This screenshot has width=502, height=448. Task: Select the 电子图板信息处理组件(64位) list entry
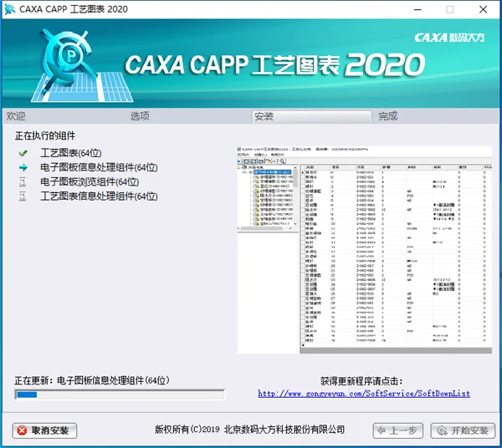[x=99, y=167]
